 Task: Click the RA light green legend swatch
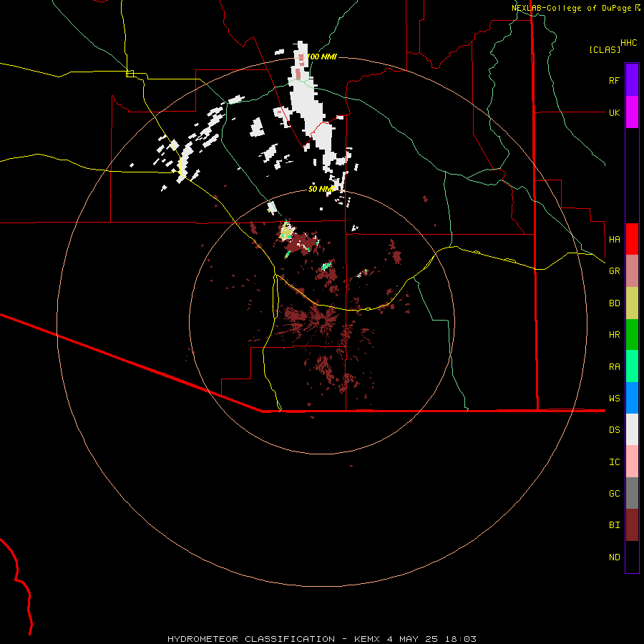click(632, 366)
